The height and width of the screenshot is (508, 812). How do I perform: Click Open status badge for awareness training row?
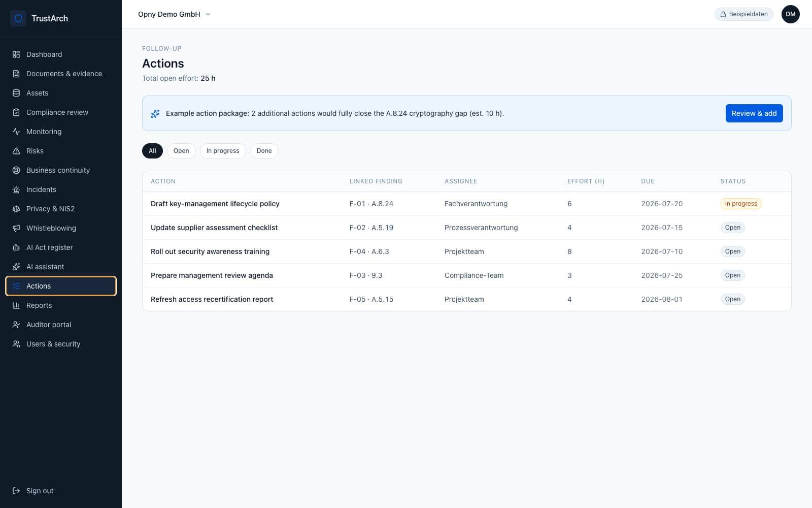[732, 251]
